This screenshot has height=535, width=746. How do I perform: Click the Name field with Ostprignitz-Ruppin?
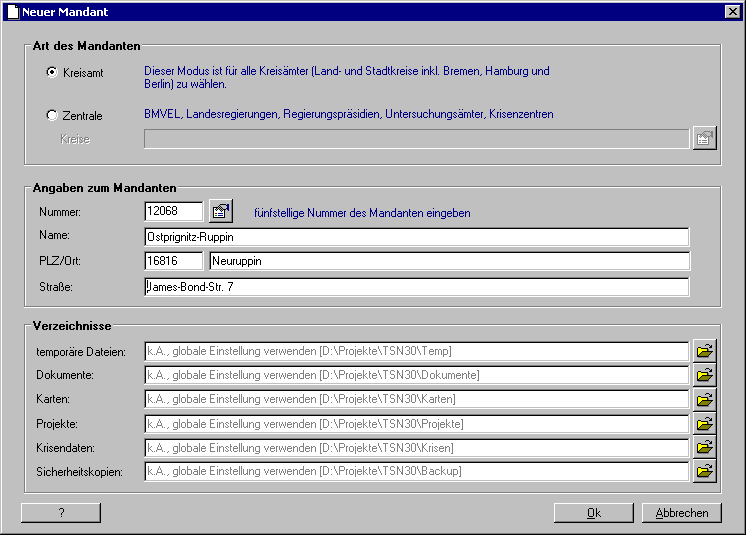(417, 237)
